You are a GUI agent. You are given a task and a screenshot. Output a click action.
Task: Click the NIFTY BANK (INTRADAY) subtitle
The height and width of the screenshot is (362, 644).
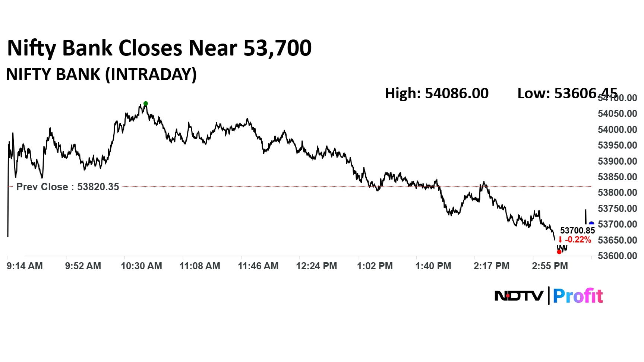click(x=101, y=74)
